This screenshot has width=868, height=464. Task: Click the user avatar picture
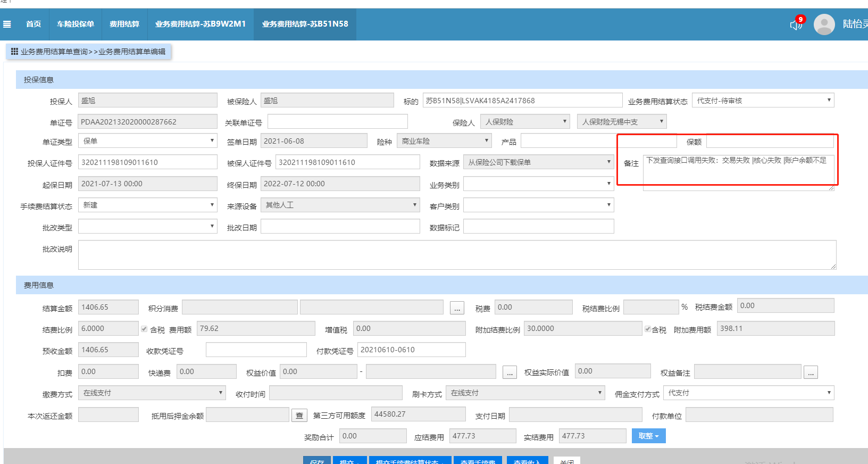coord(824,24)
